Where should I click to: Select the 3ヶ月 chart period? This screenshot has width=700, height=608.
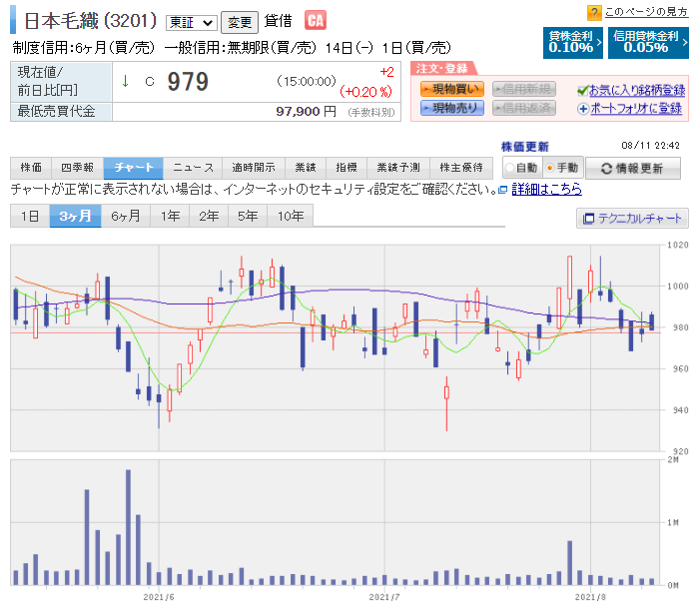(x=76, y=216)
